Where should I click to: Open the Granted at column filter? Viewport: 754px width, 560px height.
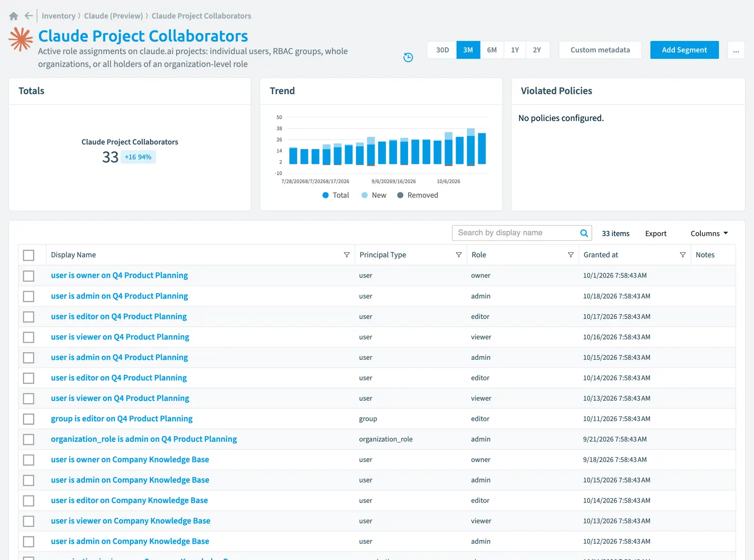[682, 255]
